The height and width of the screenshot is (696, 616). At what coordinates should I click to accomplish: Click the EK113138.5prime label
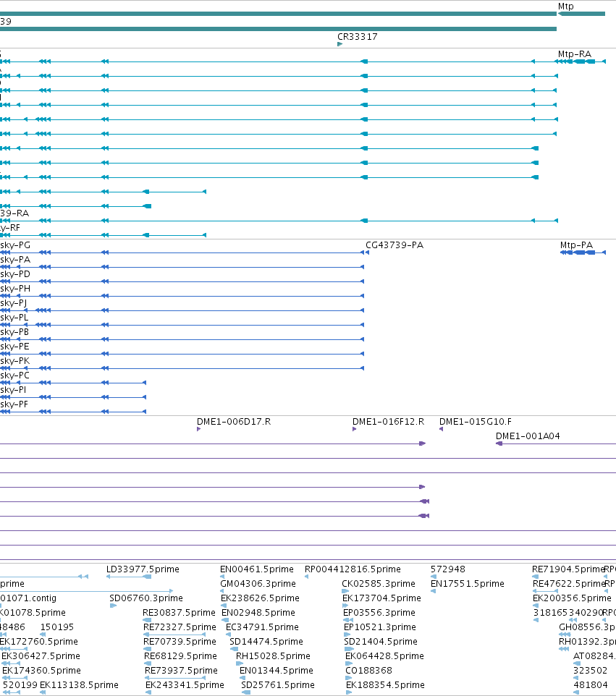[x=79, y=685]
